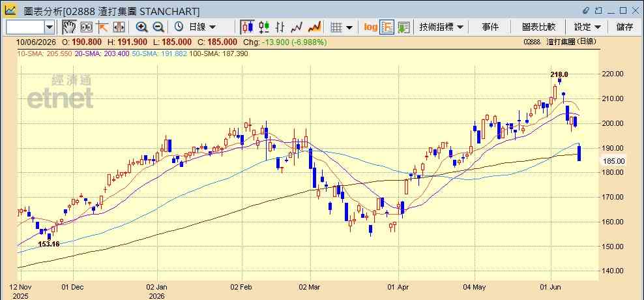Click the H: 191.900 high value
The image size is (644, 300).
[x=127, y=42]
